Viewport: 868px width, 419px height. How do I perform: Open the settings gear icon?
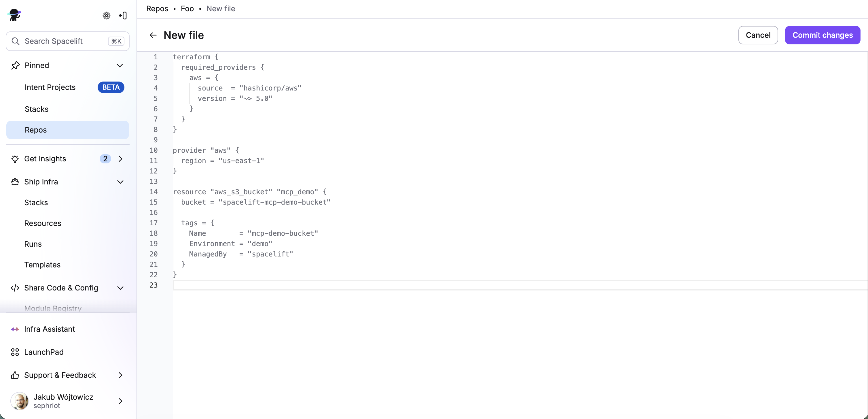pyautogui.click(x=106, y=16)
